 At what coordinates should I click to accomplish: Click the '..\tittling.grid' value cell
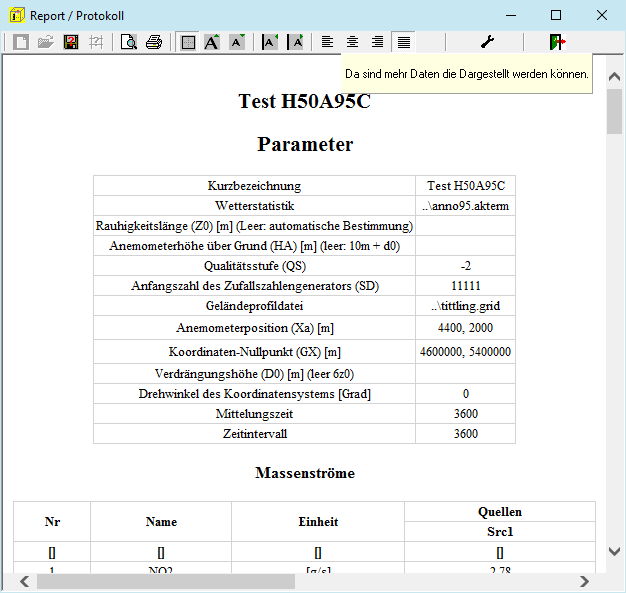(x=466, y=306)
